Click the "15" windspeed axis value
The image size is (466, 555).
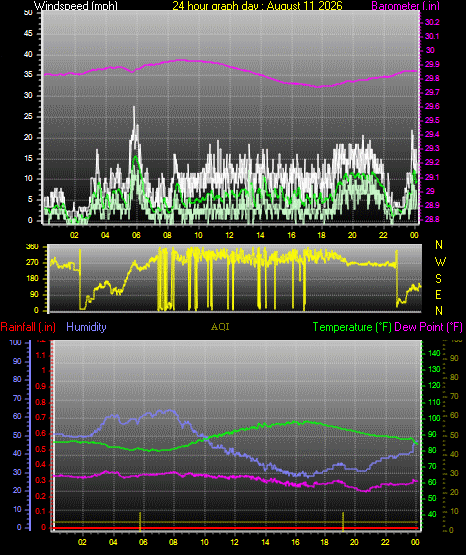click(x=28, y=158)
